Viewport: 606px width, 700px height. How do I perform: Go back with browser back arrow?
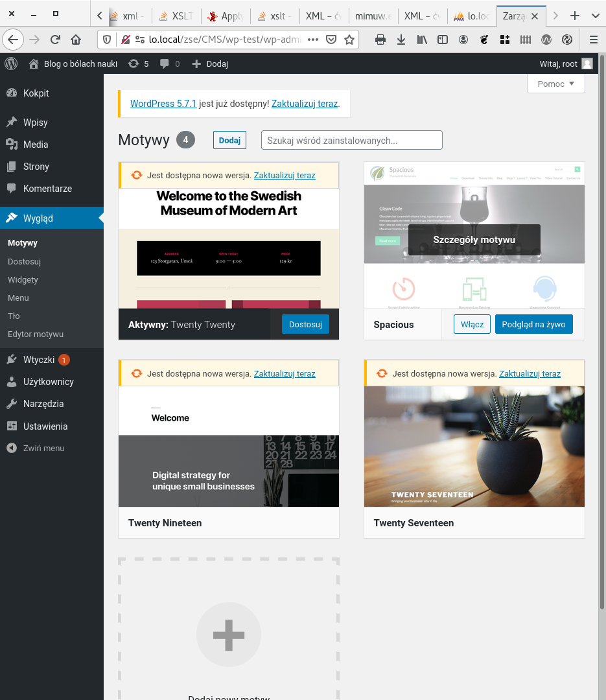tap(13, 40)
